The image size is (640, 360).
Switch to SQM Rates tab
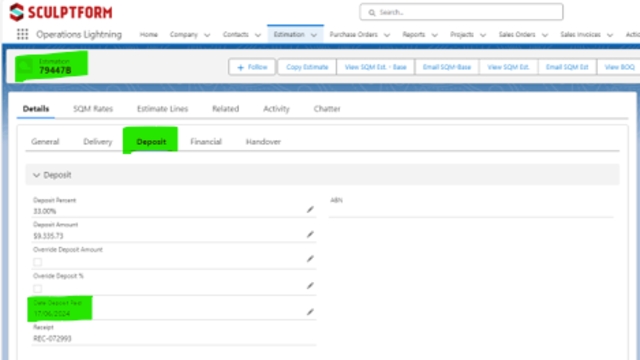[93, 109]
